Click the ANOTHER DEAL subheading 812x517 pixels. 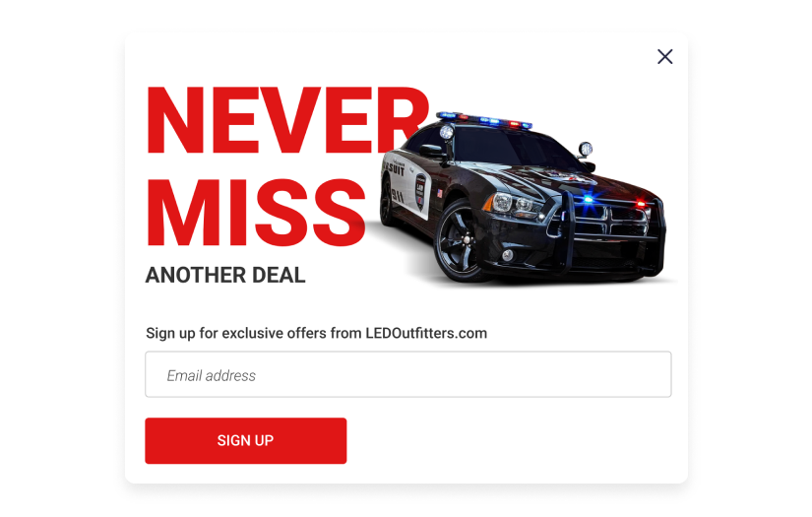tap(225, 275)
